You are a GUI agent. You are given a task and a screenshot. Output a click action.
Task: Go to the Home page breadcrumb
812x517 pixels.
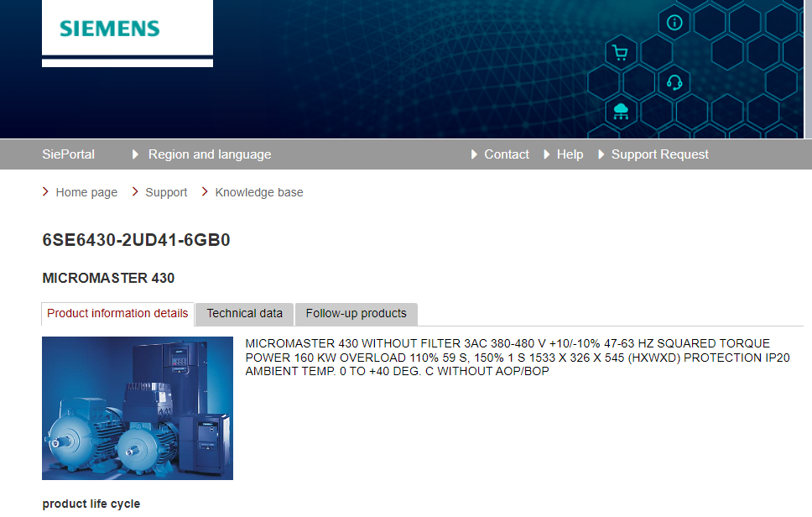pyautogui.click(x=86, y=192)
